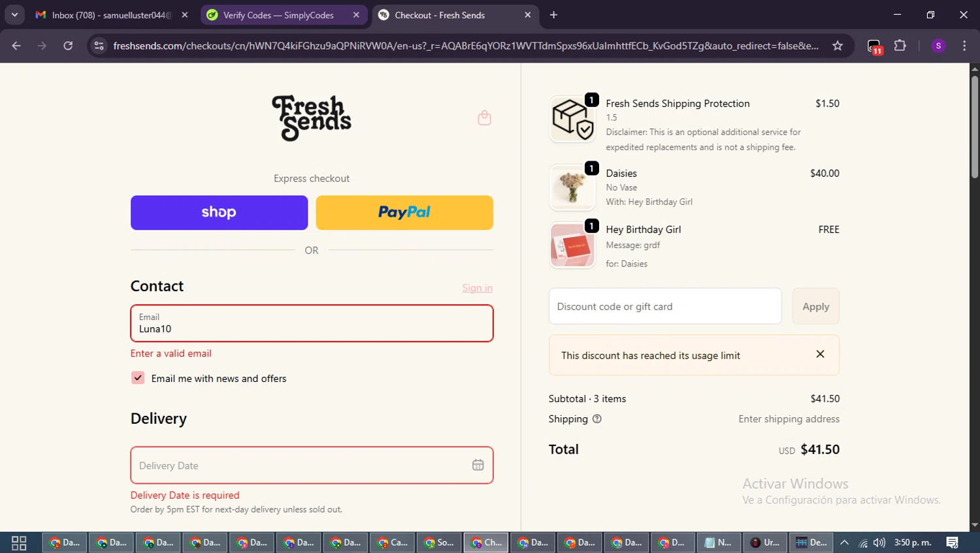980x553 pixels.
Task: Open taskbar app labeled De...
Action: click(811, 543)
